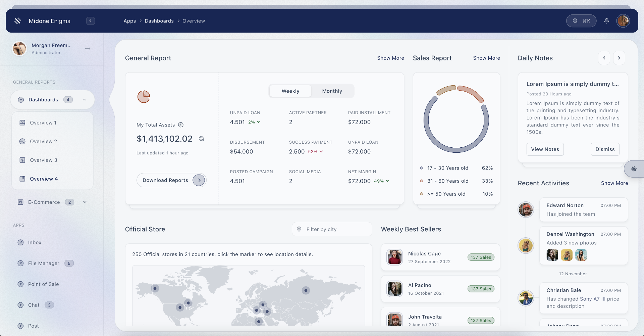Screen dimensions: 644x336
Task: Select Overview 2 in the sidebar
Action: (43, 141)
